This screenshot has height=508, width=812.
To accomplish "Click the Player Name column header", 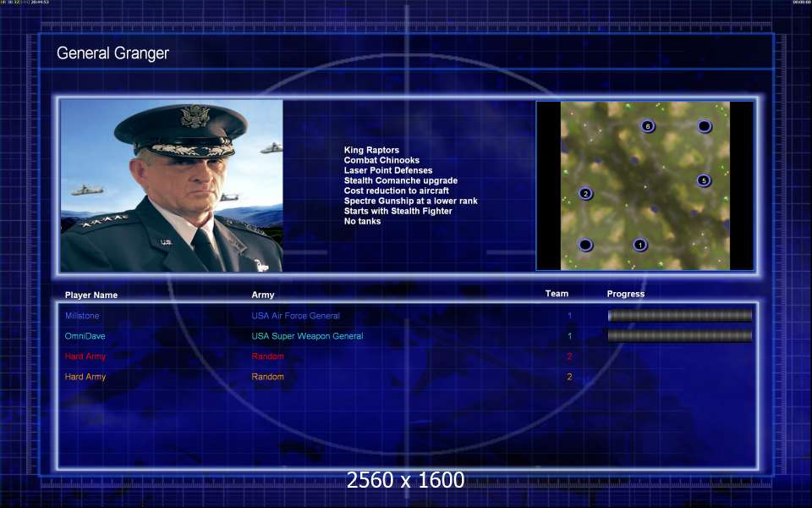I will tap(91, 295).
